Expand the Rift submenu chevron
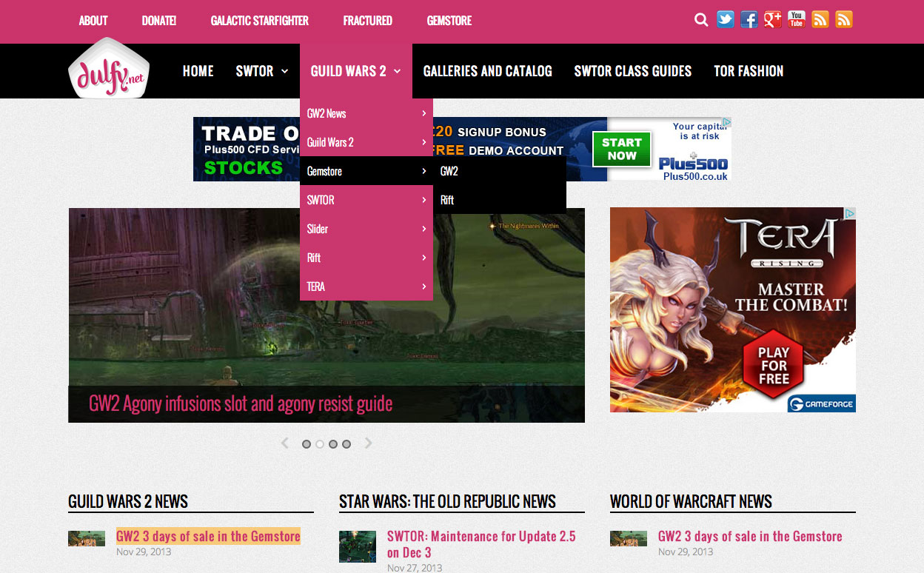The width and height of the screenshot is (924, 573). click(x=423, y=258)
